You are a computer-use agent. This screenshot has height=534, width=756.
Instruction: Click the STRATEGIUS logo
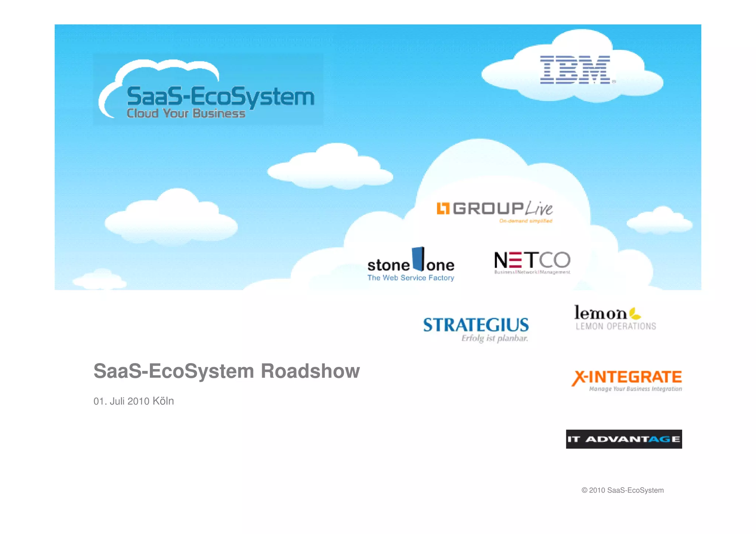[x=475, y=325]
